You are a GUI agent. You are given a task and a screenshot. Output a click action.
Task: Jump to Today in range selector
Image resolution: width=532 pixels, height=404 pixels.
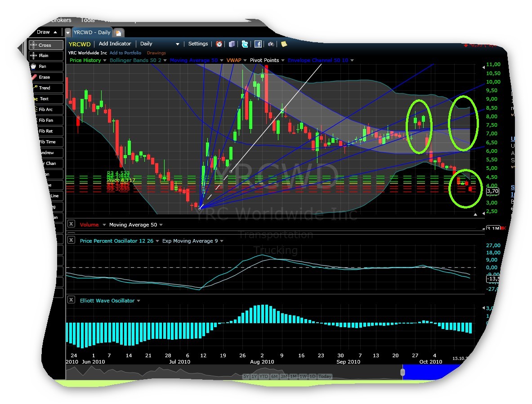325,376
